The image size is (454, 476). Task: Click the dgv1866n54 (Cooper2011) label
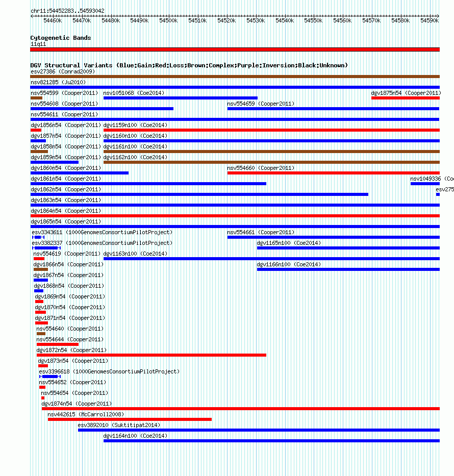(x=68, y=264)
